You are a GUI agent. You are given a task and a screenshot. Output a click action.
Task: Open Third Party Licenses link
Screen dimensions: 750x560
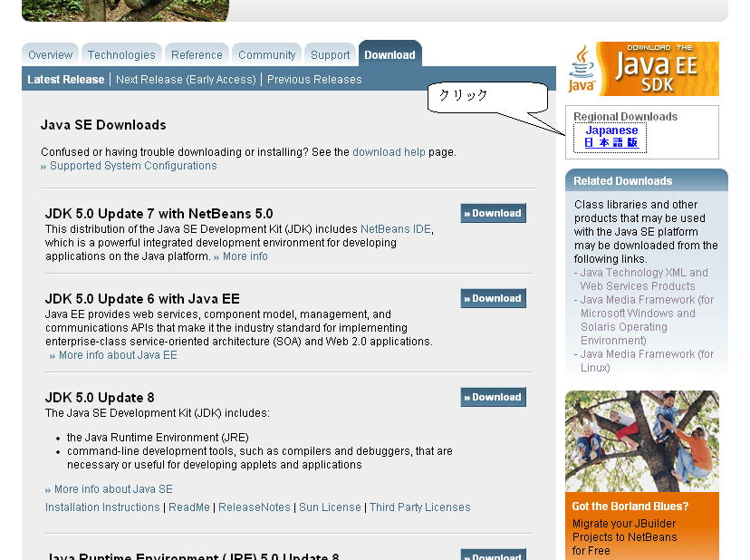pos(420,507)
